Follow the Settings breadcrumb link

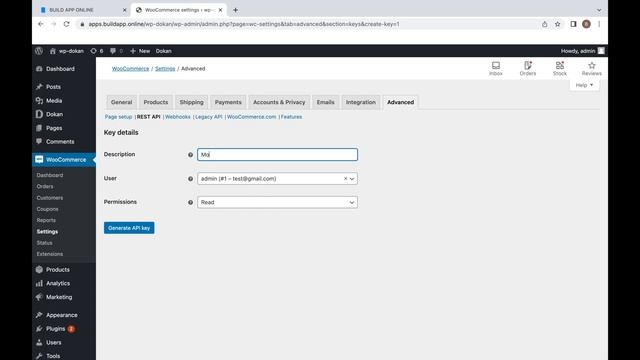click(x=165, y=69)
